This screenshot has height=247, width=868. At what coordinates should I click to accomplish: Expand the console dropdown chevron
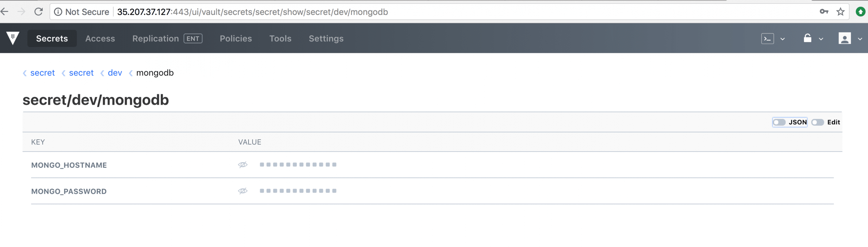pyautogui.click(x=783, y=39)
